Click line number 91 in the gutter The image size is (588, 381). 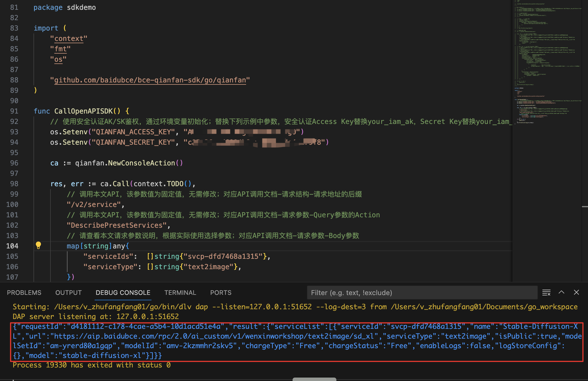point(14,111)
